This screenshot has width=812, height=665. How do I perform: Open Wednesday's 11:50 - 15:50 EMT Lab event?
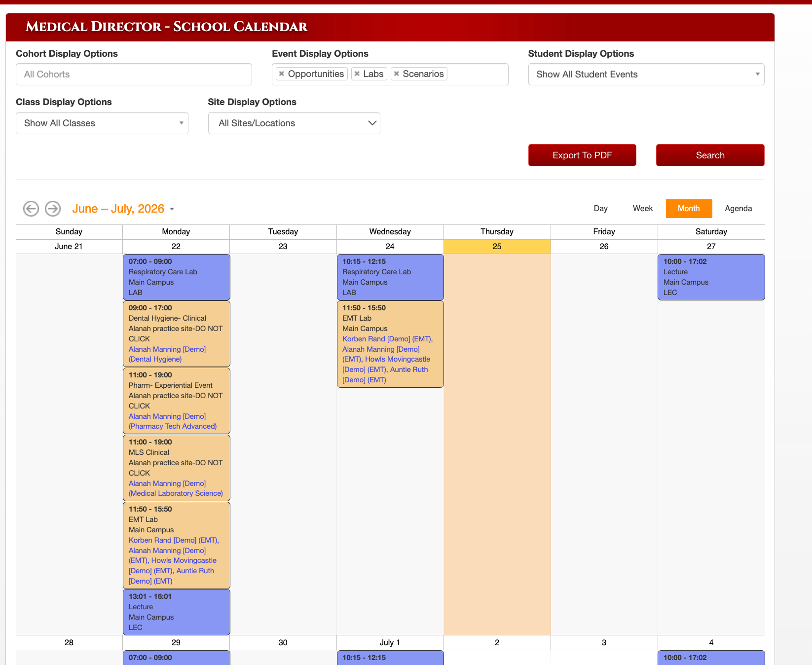pos(390,344)
